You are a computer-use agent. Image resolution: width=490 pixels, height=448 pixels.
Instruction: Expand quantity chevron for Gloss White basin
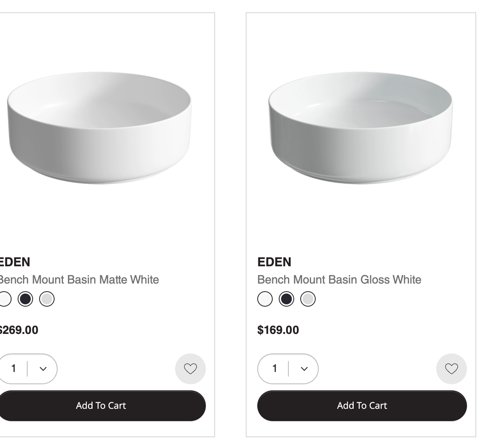click(304, 369)
